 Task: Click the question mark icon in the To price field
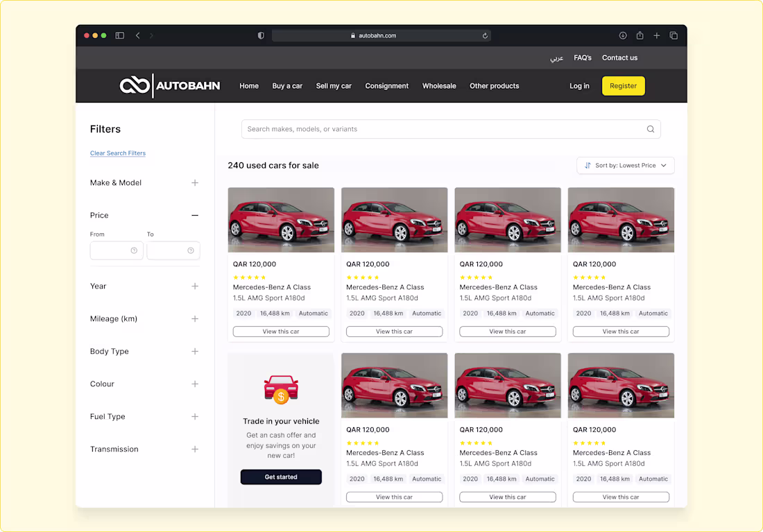[x=192, y=250]
